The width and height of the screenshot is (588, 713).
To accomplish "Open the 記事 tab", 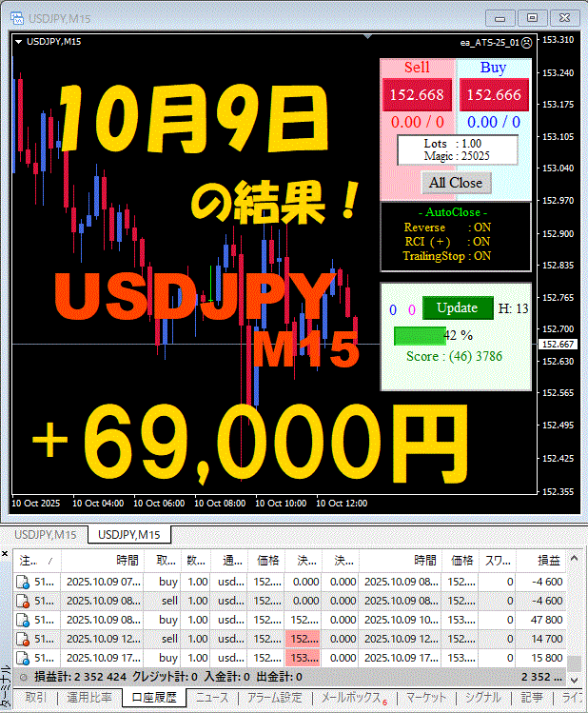I will (x=532, y=698).
